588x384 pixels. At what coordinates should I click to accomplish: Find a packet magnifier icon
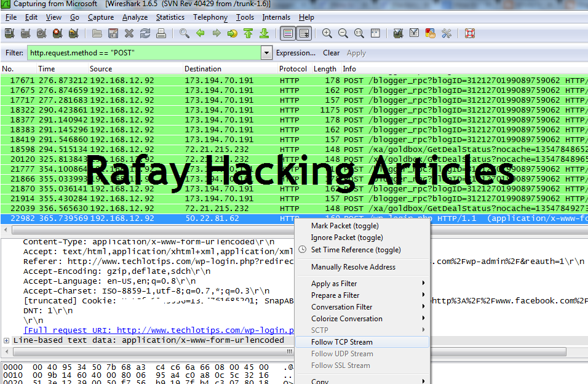click(x=184, y=33)
